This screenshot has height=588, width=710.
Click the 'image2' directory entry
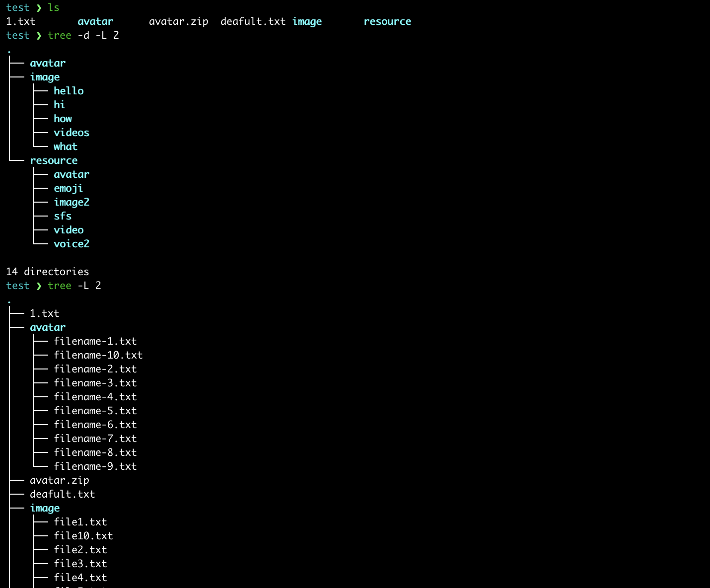pos(71,202)
